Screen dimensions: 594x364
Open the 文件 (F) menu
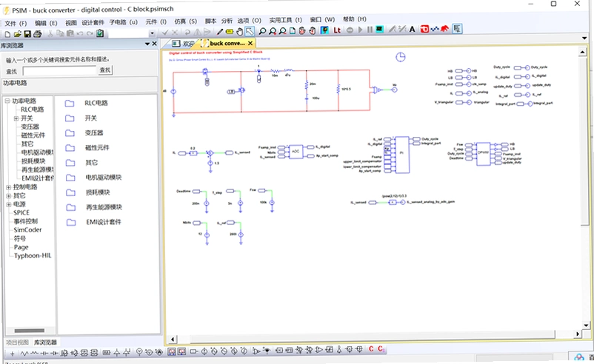pyautogui.click(x=15, y=24)
